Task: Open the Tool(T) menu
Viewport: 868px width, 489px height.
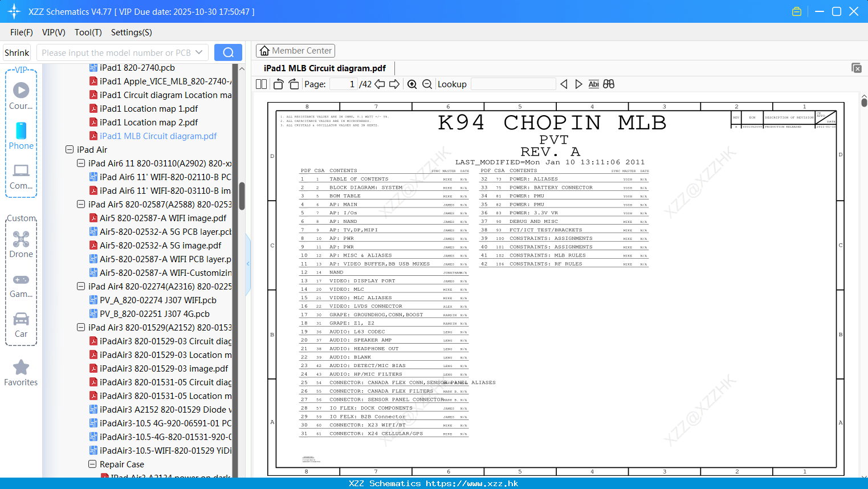Action: tap(88, 32)
